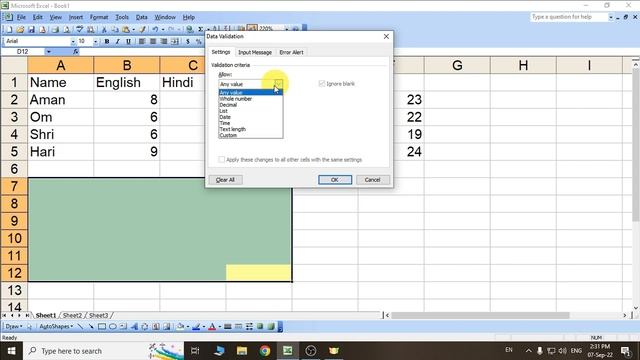The height and width of the screenshot is (360, 640).
Task: Expand the AutoShapes menu
Action: tap(56, 327)
